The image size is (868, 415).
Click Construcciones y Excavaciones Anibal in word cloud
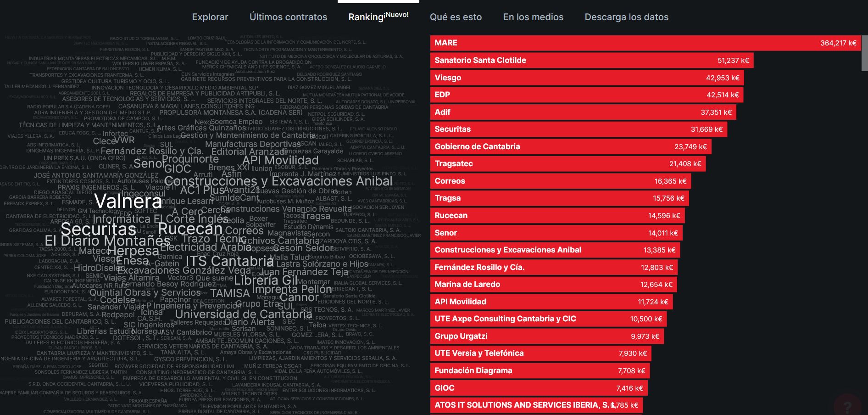coord(278,181)
